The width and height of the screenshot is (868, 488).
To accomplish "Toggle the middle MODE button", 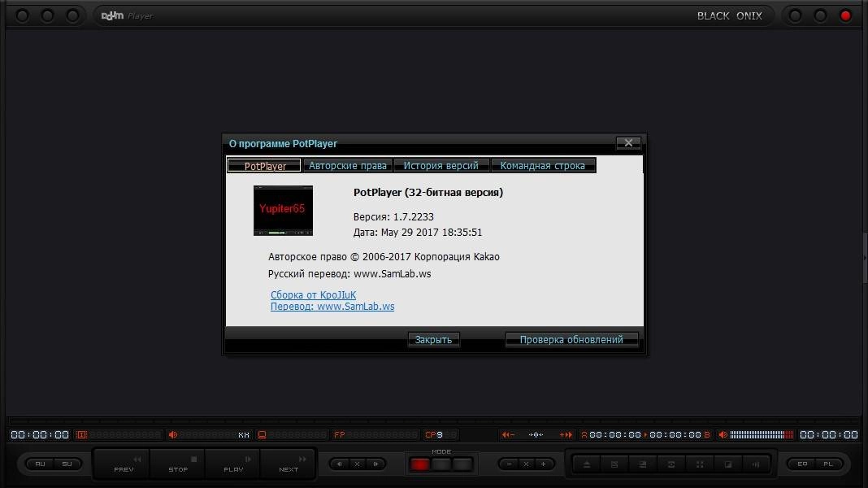I will 441,464.
